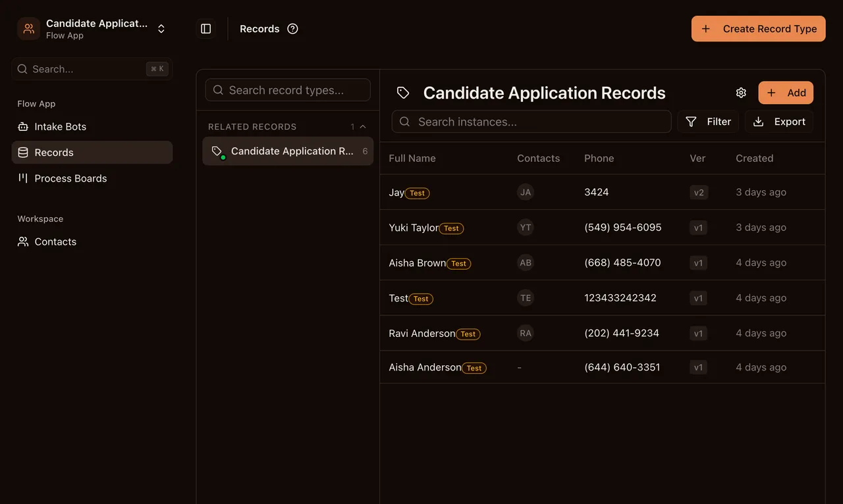Click the Search instances input field

[x=531, y=122]
